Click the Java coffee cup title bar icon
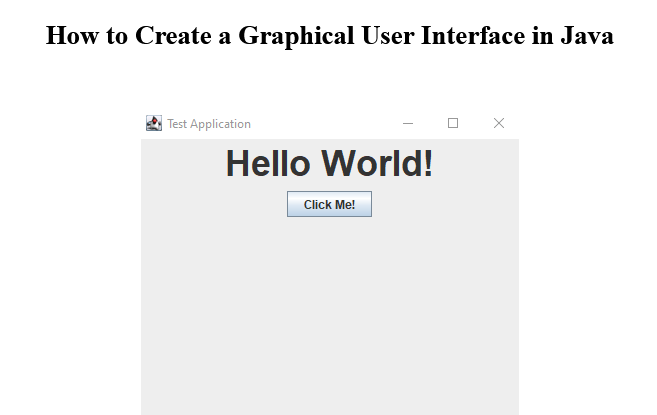657x415 pixels. coord(153,123)
